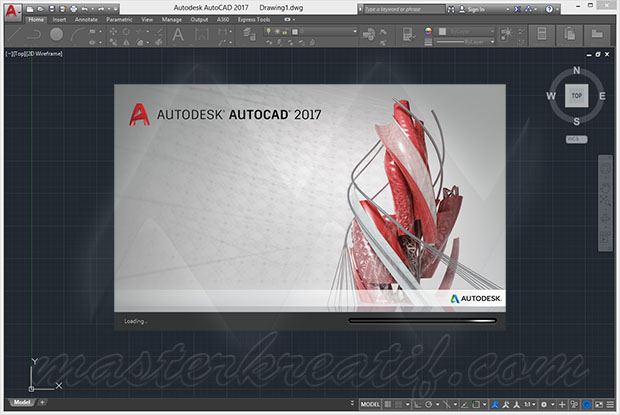Switch to the Express Tools ribbon tab
The image size is (620, 415).
pyautogui.click(x=254, y=19)
